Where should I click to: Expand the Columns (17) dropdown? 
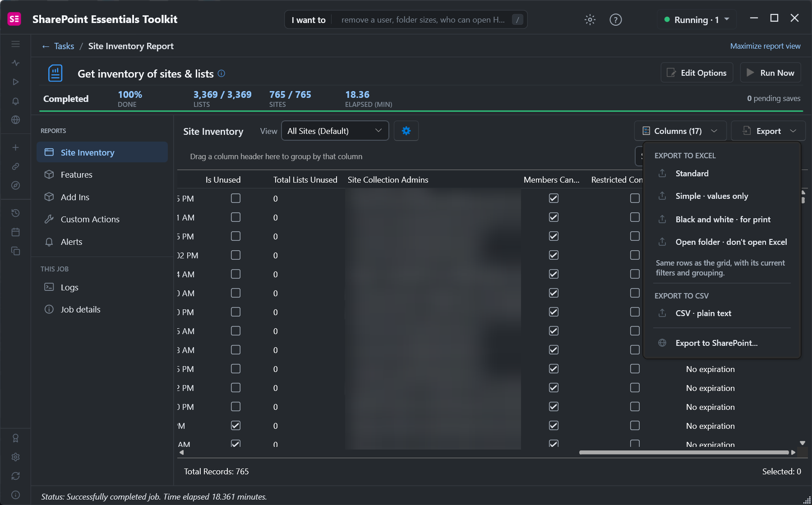tap(680, 131)
